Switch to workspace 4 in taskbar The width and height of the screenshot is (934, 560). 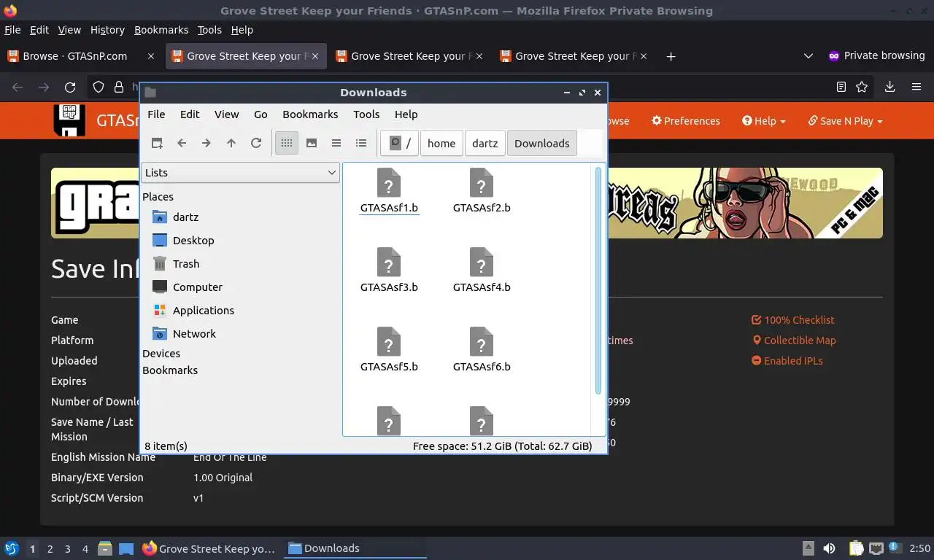pos(85,548)
